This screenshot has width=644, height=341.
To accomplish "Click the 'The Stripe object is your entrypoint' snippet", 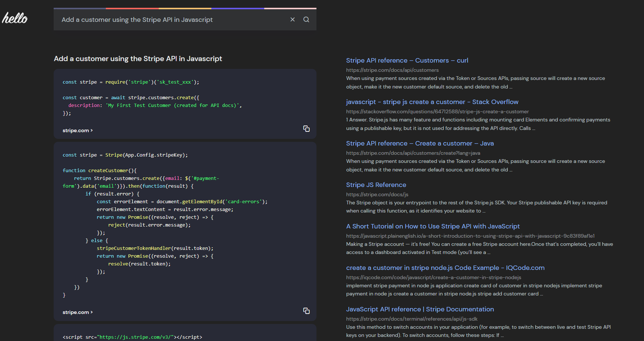I will click(477, 207).
